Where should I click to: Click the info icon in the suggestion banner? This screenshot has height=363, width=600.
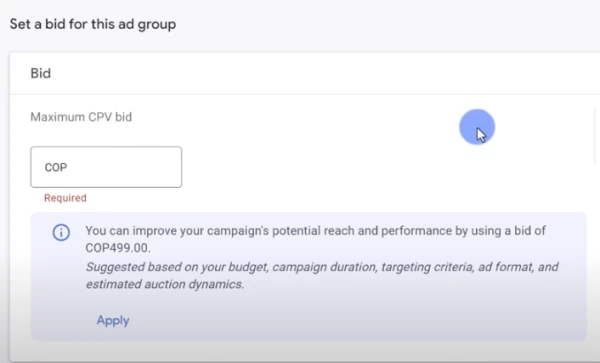61,232
